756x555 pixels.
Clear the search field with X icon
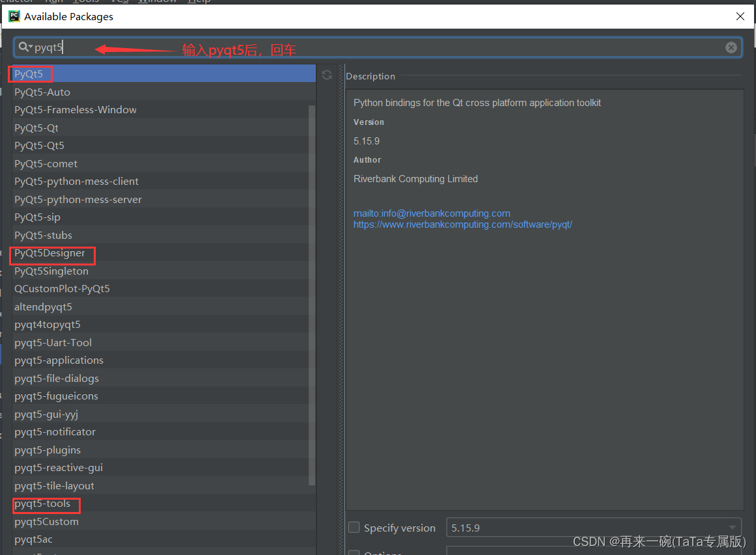(x=731, y=47)
